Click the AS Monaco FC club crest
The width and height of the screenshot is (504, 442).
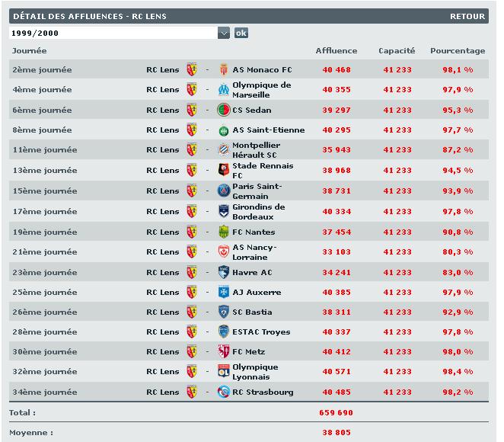(224, 69)
